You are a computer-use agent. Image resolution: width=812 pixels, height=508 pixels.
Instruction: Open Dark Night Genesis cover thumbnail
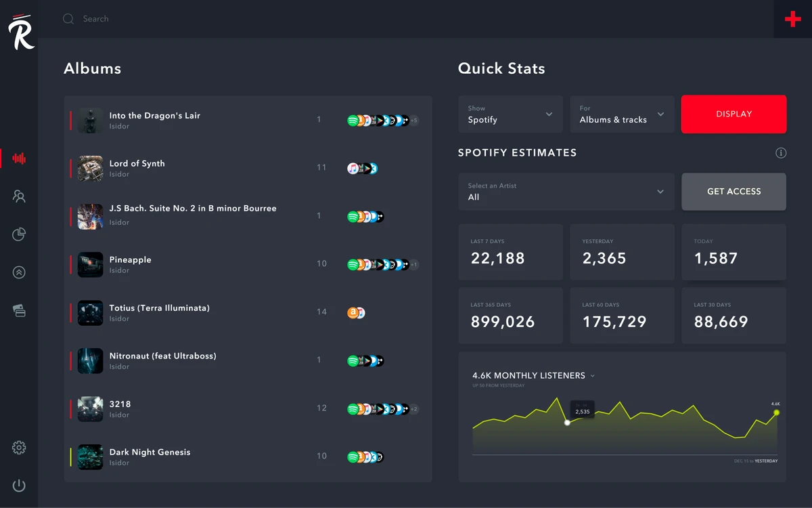tap(90, 457)
